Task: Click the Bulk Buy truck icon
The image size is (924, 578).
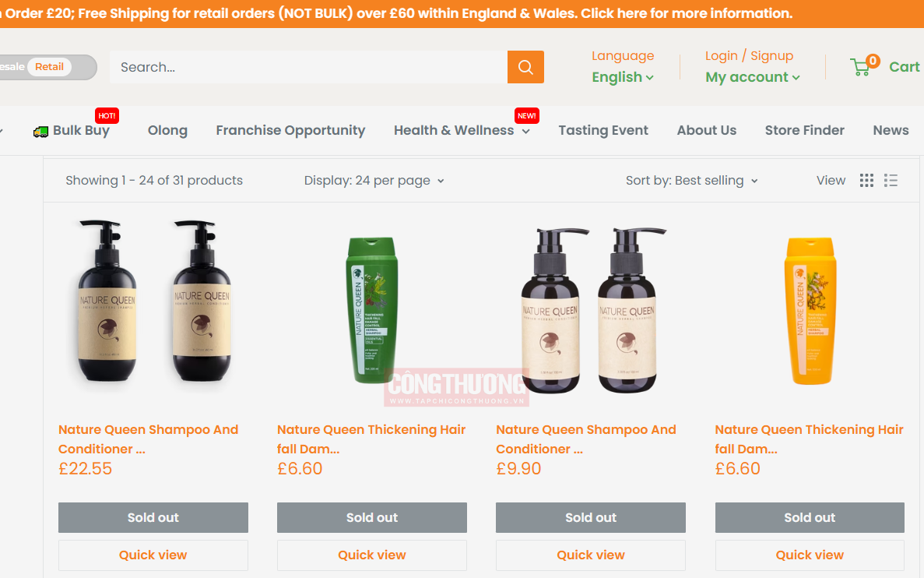Action: point(40,132)
